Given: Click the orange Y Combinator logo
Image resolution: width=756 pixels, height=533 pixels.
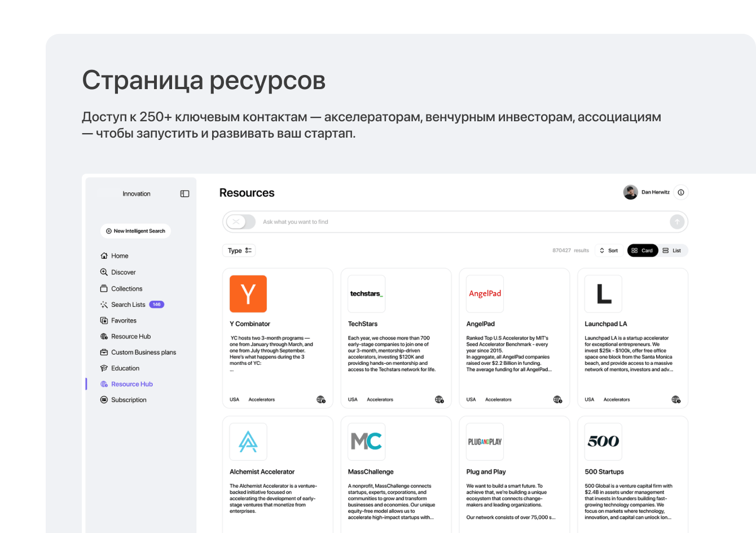Looking at the screenshot, I should pyautogui.click(x=248, y=294).
